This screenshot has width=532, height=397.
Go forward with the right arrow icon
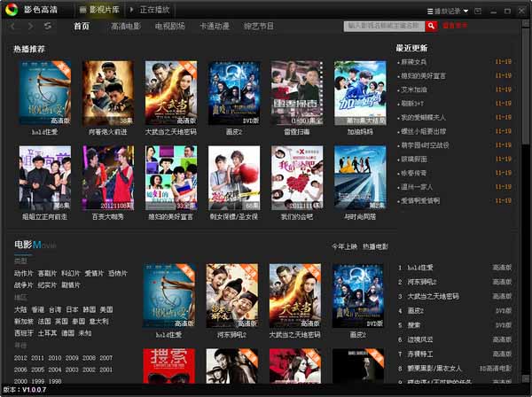(30, 26)
